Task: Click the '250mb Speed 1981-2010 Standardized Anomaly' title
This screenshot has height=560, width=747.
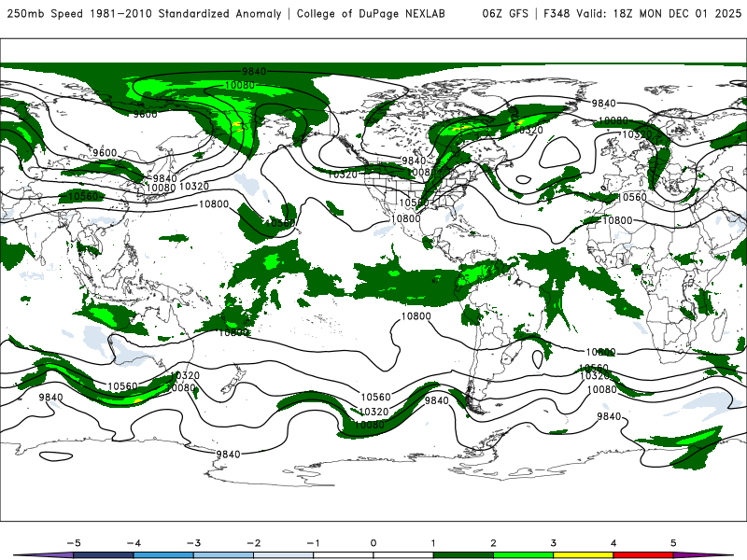Action: click(x=144, y=13)
